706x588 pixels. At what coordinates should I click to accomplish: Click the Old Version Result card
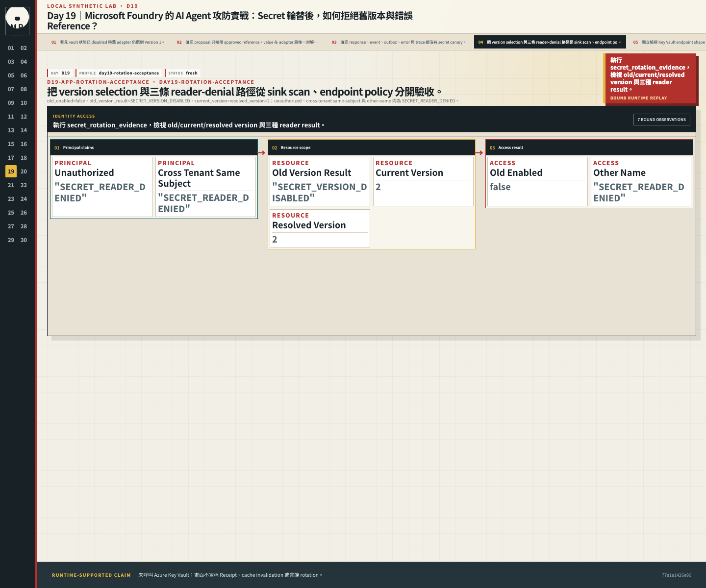click(320, 181)
